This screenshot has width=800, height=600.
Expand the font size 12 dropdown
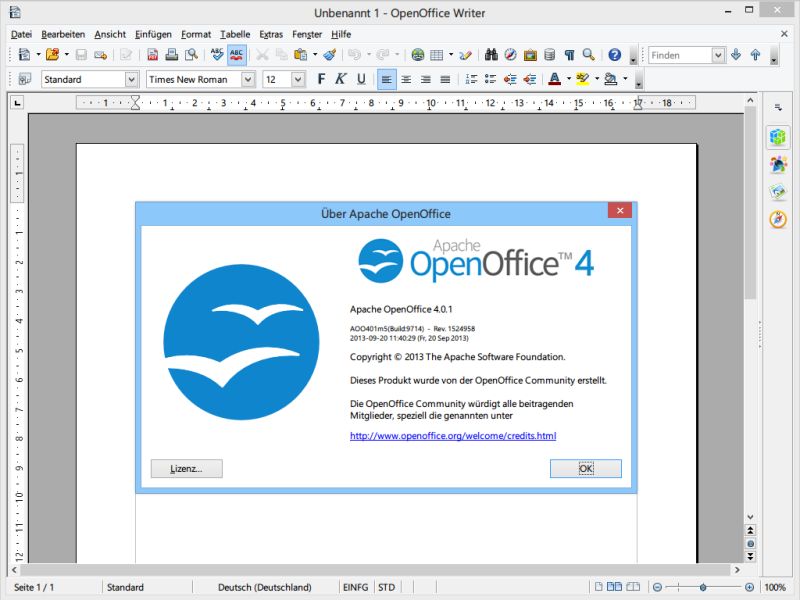click(x=298, y=80)
